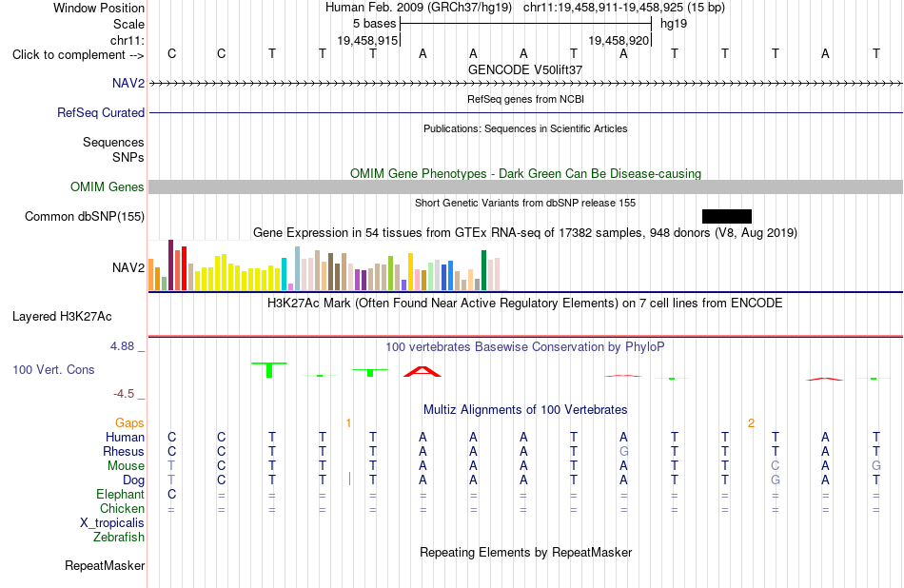
Task: Click the Chicken species label
Action: coord(122,508)
